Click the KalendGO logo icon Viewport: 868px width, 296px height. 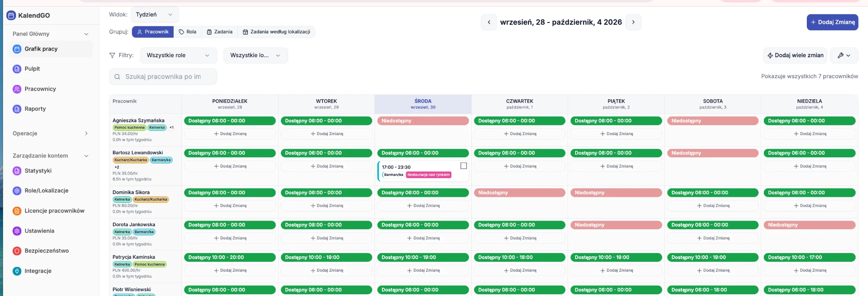tap(11, 16)
